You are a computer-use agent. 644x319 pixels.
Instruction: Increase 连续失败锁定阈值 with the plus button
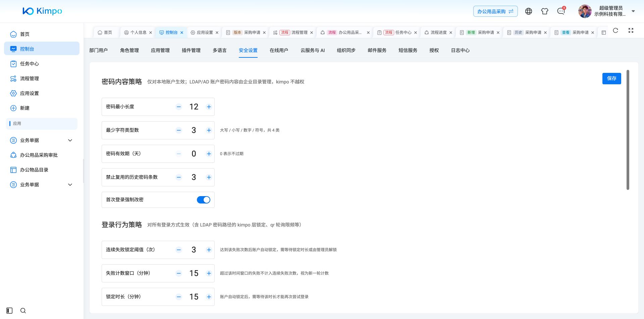click(x=209, y=250)
